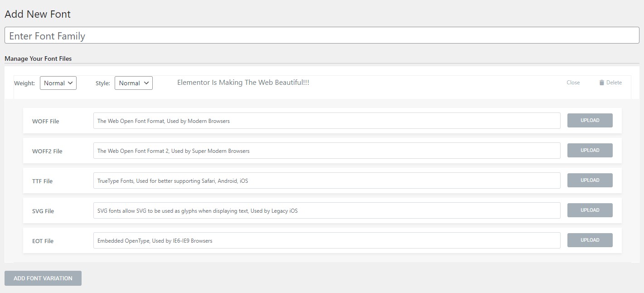Click the Elementor font preview text
This screenshot has width=644, height=293.
tap(243, 83)
